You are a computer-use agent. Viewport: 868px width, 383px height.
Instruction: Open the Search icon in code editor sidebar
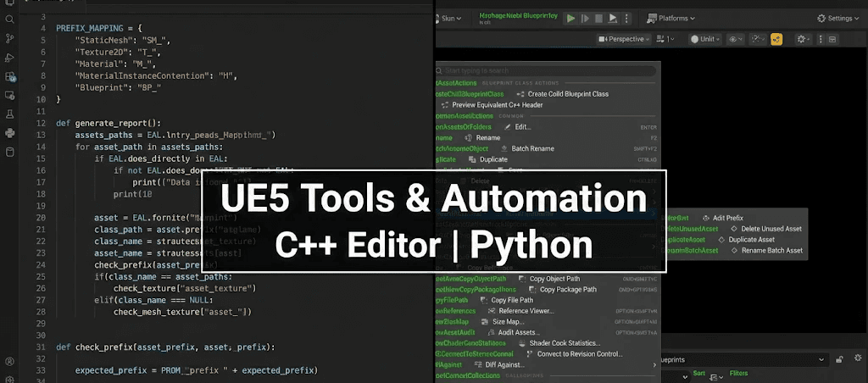click(9, 19)
